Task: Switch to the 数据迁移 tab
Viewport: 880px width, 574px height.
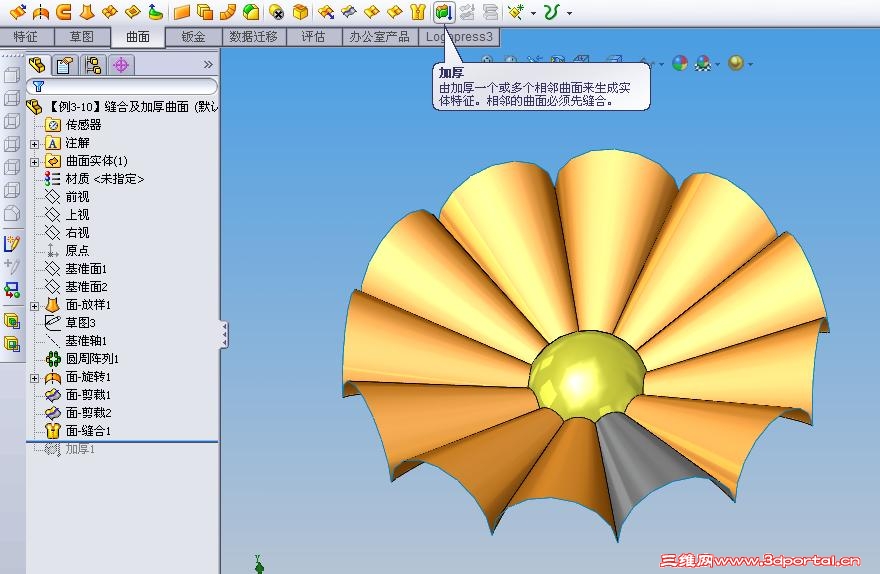Action: (254, 36)
